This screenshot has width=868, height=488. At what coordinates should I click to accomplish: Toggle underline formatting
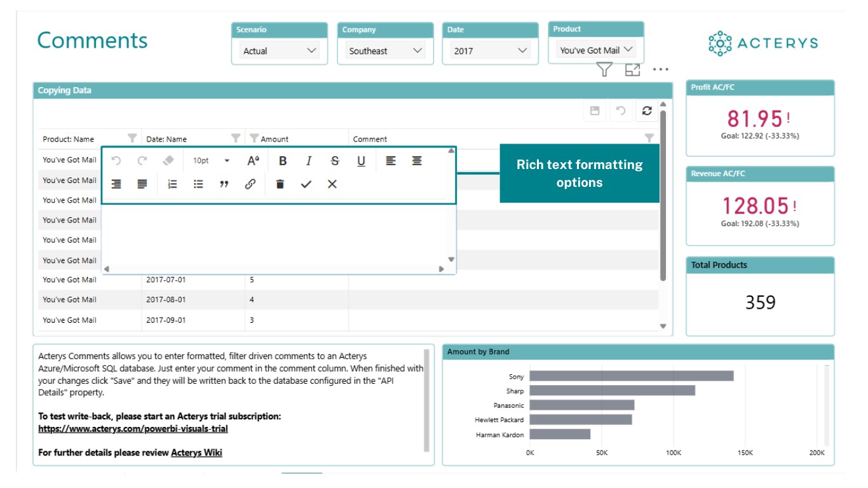pos(361,161)
